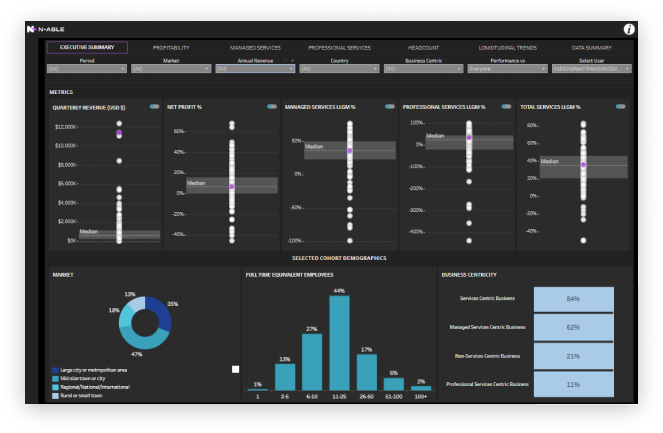Click the 11% Professional Services Centric cell
The height and width of the screenshot is (433, 663).
573,384
